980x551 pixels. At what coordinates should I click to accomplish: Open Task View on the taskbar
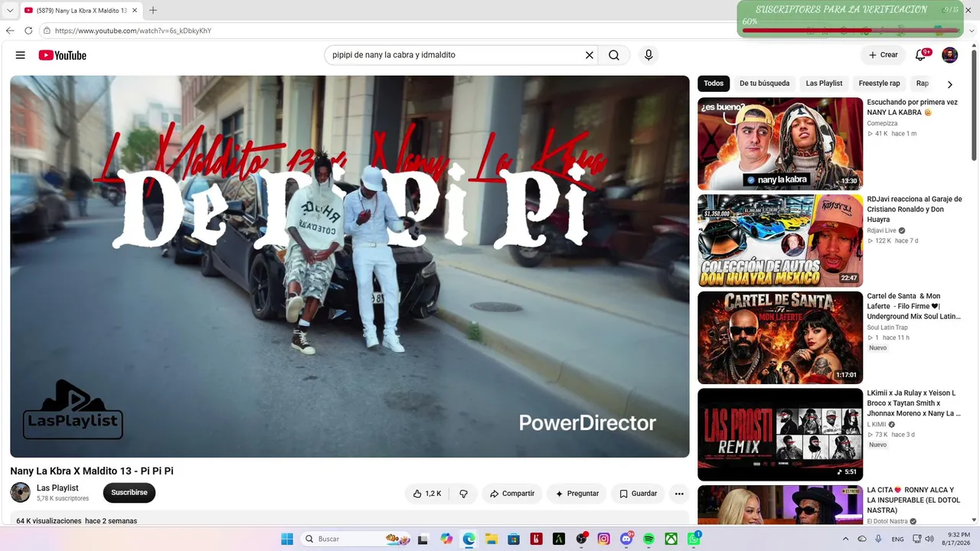coord(423,539)
